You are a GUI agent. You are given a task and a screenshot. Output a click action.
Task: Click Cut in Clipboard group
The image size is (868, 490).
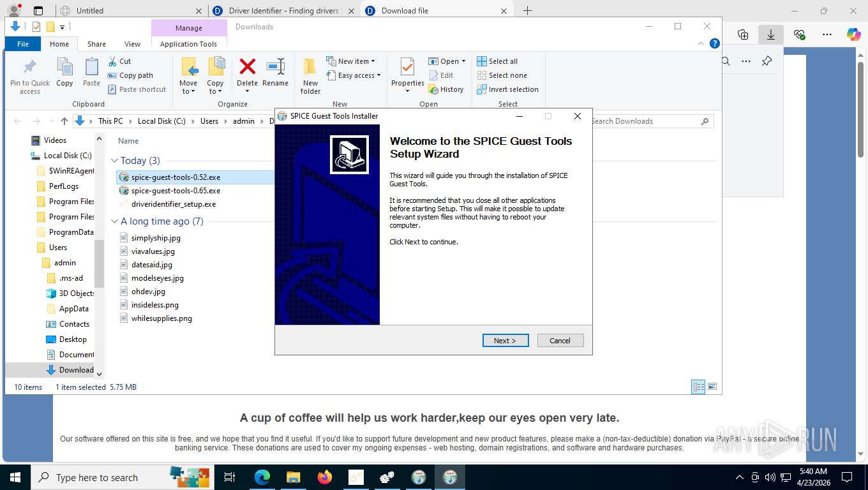(x=119, y=61)
